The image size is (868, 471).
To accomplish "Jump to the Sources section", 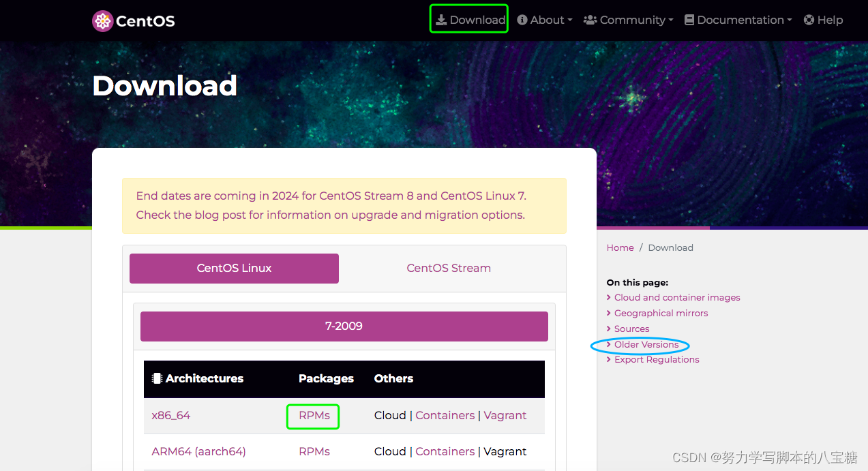I will [631, 329].
